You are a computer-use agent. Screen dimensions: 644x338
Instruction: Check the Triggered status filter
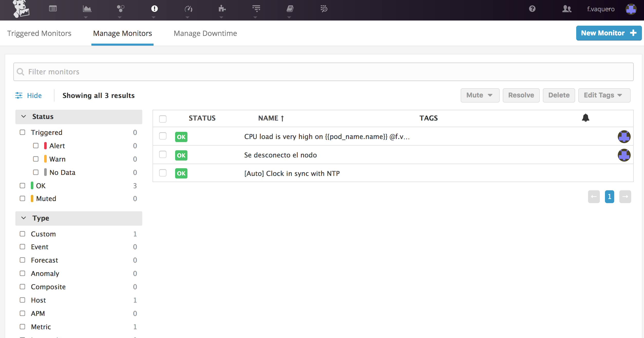23,132
